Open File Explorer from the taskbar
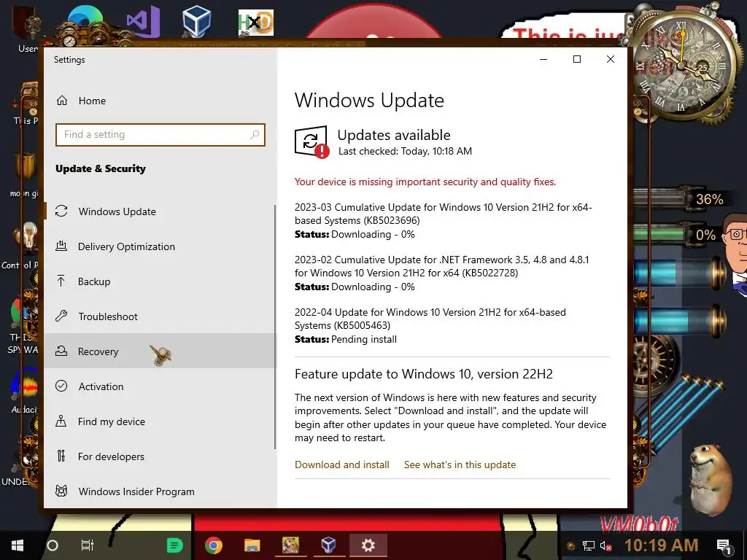The width and height of the screenshot is (747, 560). point(252,545)
